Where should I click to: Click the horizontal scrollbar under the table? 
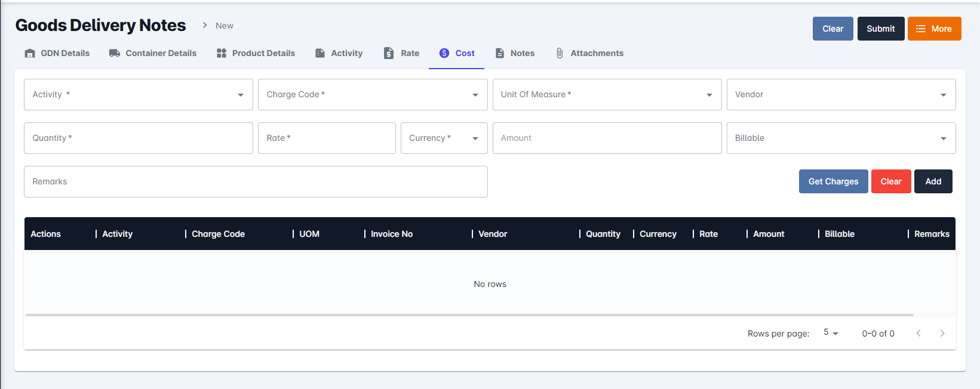[469, 314]
